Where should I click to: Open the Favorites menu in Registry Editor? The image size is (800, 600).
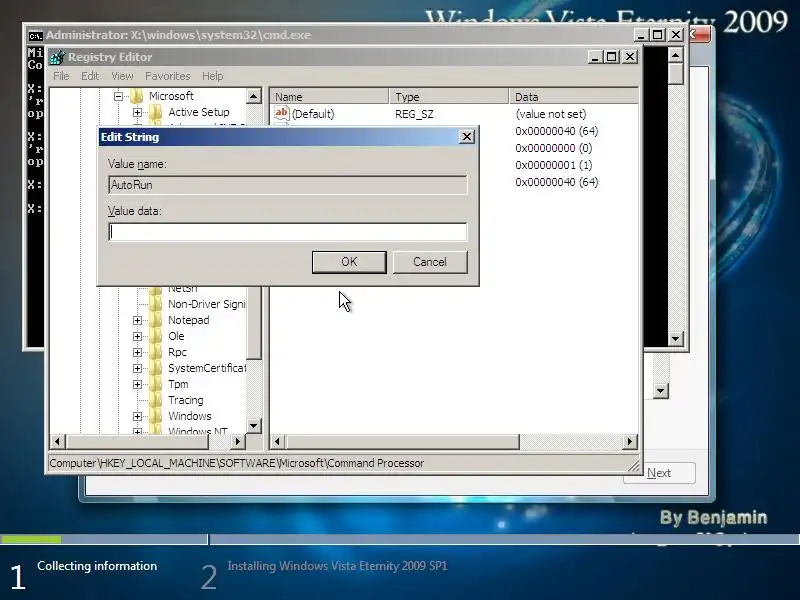point(167,76)
